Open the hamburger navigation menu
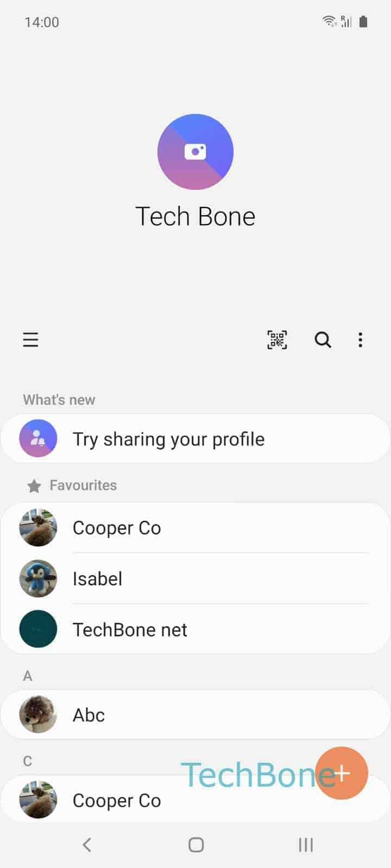Image resolution: width=391 pixels, height=868 pixels. (x=30, y=340)
